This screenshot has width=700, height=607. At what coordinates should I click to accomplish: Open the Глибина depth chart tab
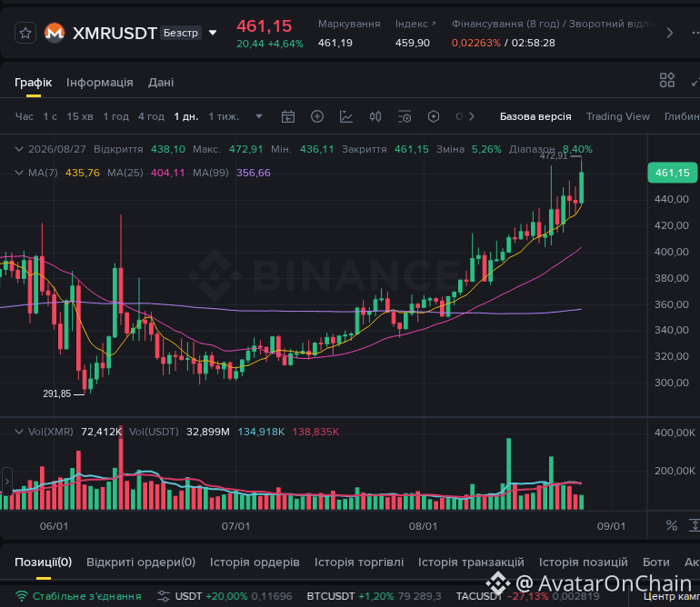tap(682, 116)
